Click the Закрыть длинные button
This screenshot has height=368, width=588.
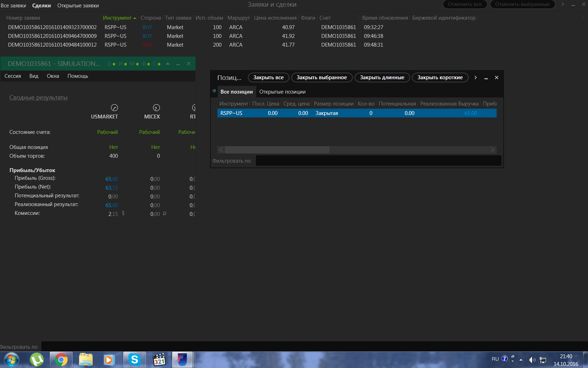click(x=382, y=77)
